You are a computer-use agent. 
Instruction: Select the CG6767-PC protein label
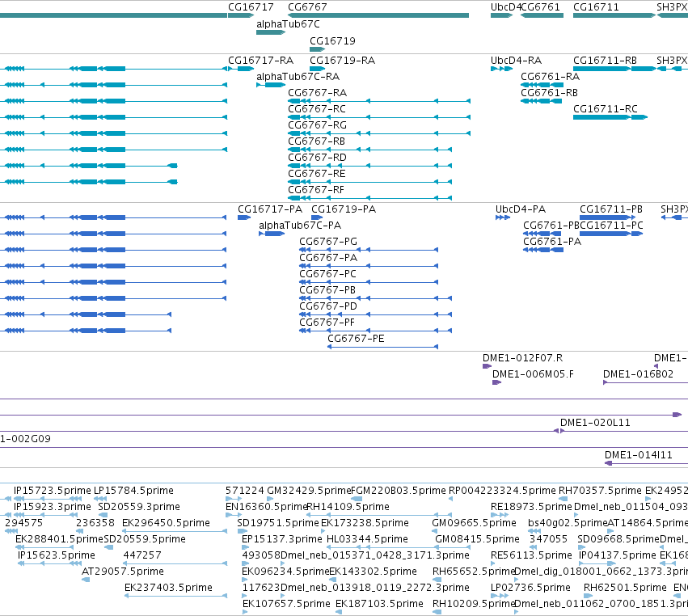pos(327,274)
